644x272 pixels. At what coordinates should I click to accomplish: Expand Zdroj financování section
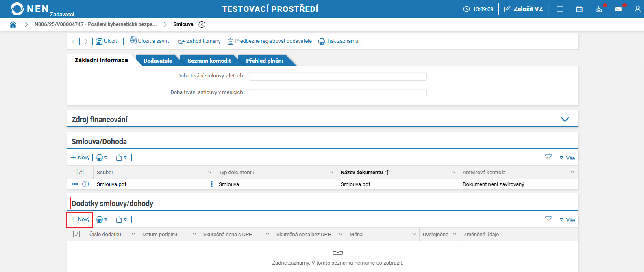click(x=565, y=119)
